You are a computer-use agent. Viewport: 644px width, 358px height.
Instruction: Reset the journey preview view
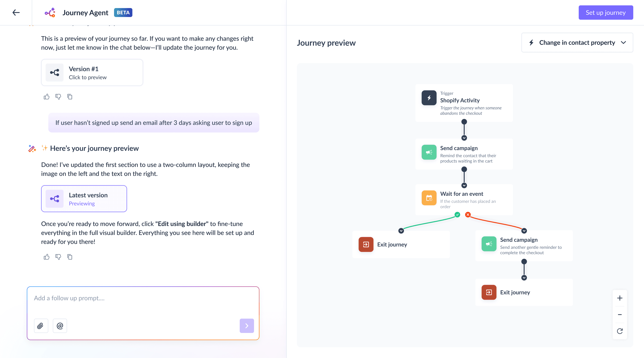pyautogui.click(x=619, y=331)
